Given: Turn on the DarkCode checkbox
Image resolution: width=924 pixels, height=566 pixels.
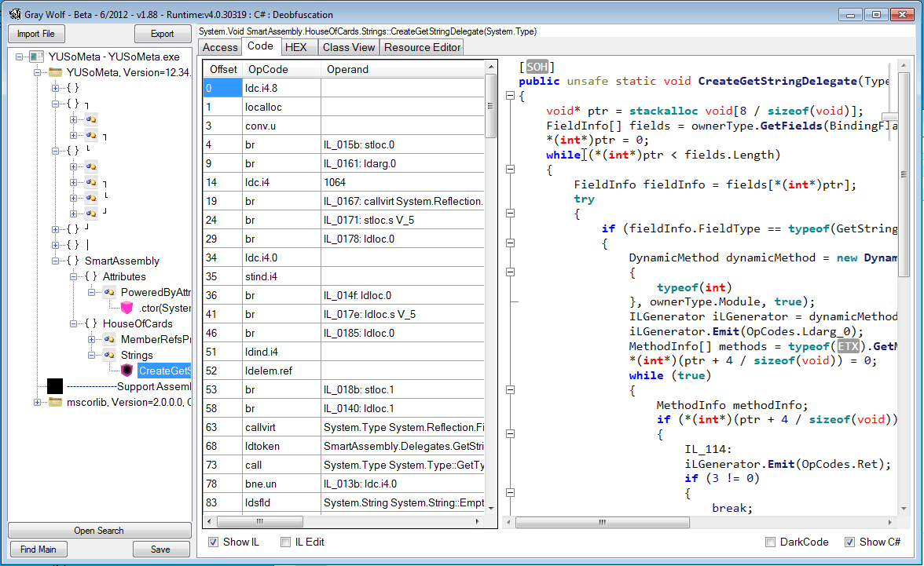Looking at the screenshot, I should (x=771, y=542).
